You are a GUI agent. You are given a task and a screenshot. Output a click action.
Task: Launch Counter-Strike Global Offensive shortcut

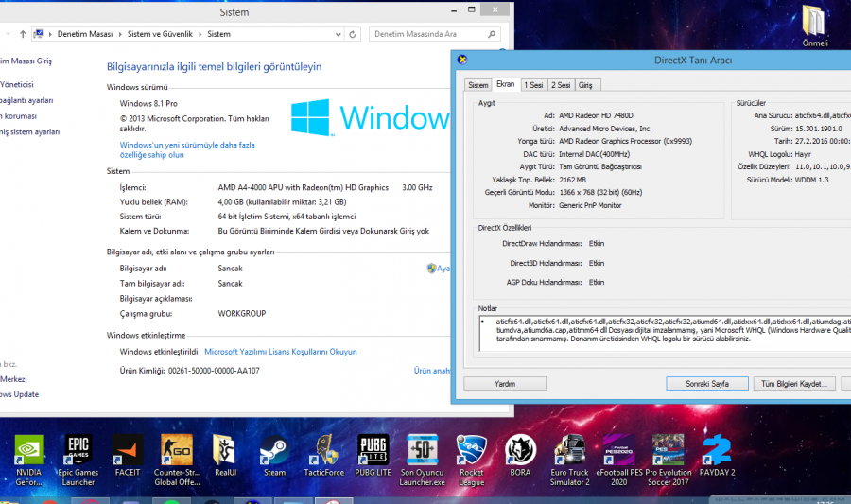click(x=176, y=450)
